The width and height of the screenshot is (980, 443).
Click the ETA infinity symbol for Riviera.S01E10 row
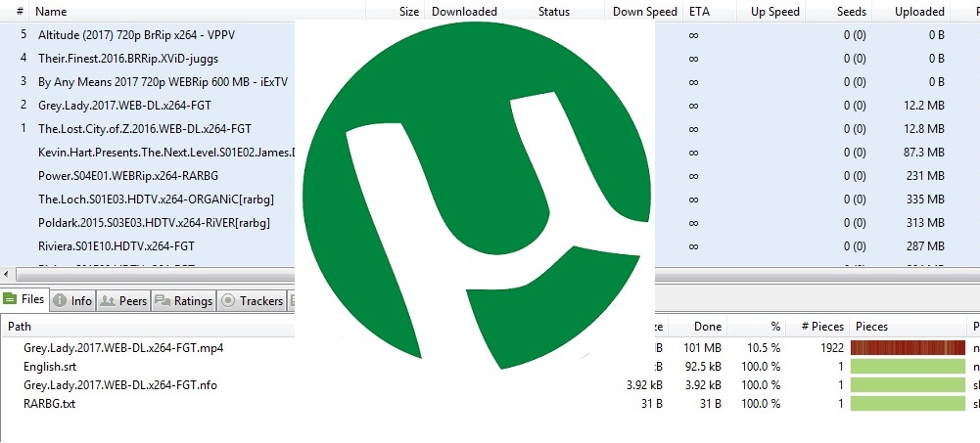click(693, 246)
